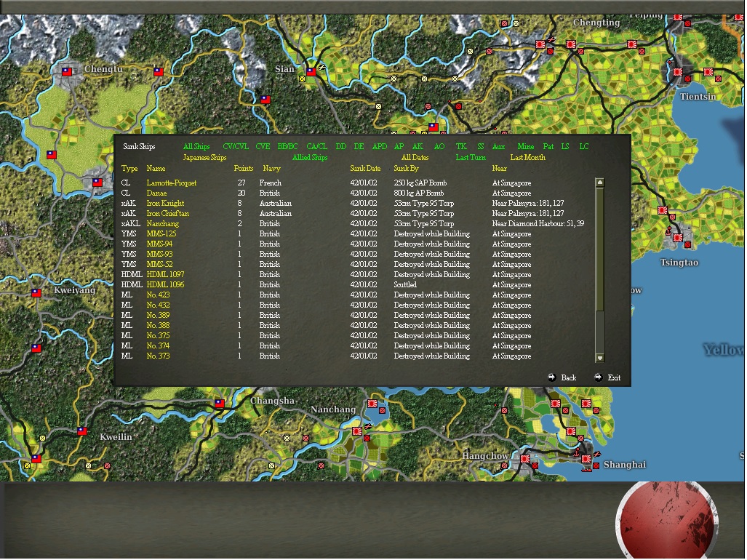Click scrollbar down arrow in Sunk Ships list
The height and width of the screenshot is (560, 747).
[600, 358]
